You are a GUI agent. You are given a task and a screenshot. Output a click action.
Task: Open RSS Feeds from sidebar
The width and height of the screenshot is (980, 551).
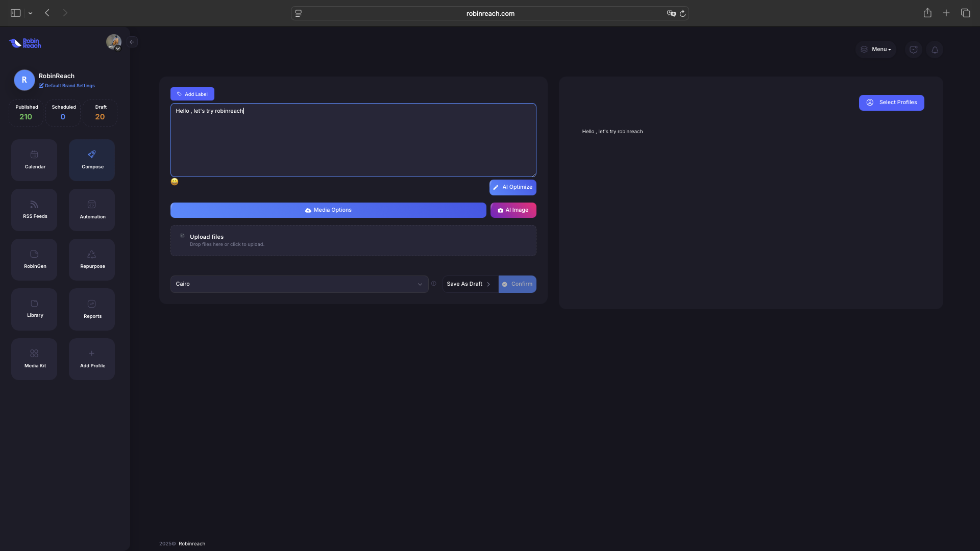[34, 210]
